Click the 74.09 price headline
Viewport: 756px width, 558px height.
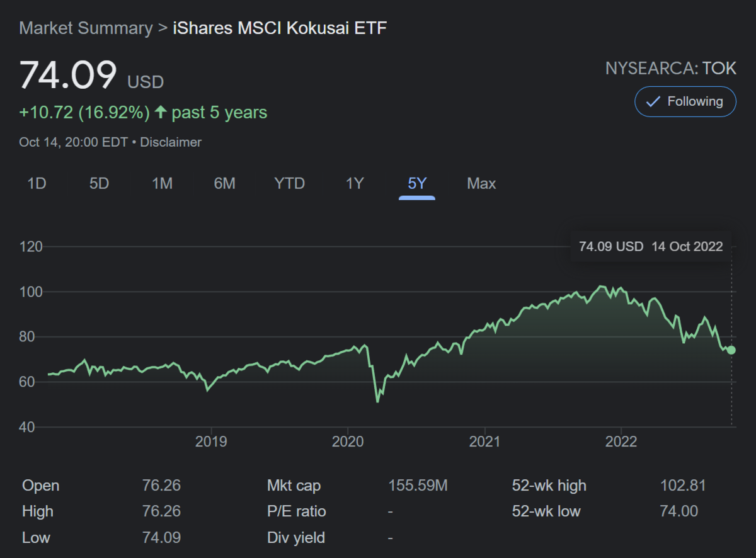[68, 75]
